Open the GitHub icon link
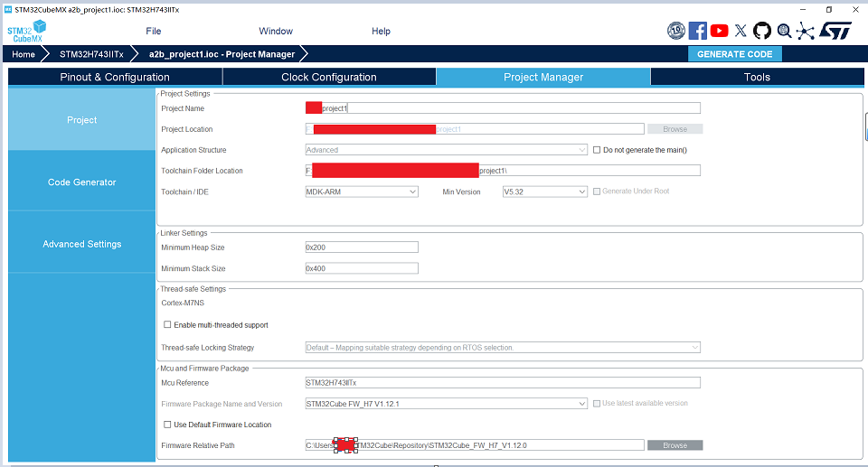Viewport: 868px width, 467px height. pyautogui.click(x=762, y=31)
